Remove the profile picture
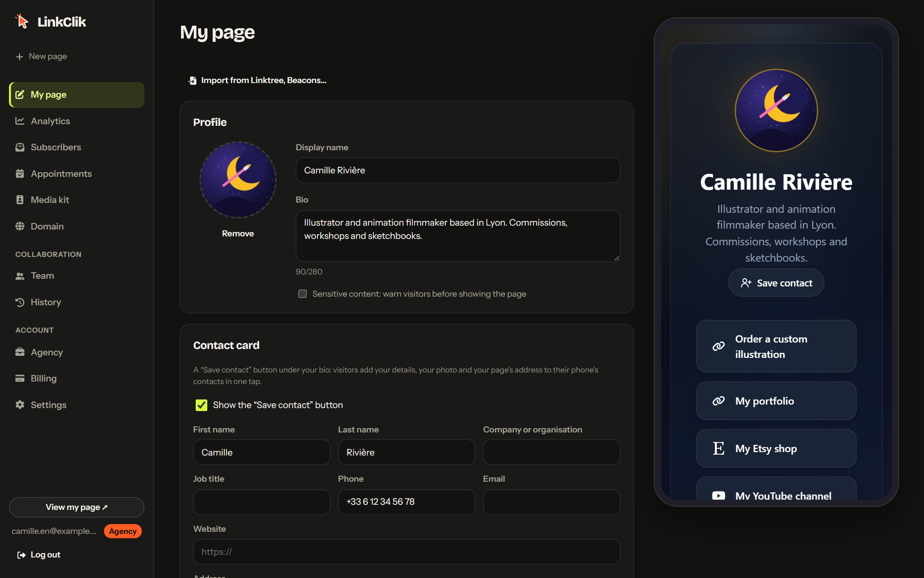Viewport: 924px width, 578px height. (x=238, y=234)
